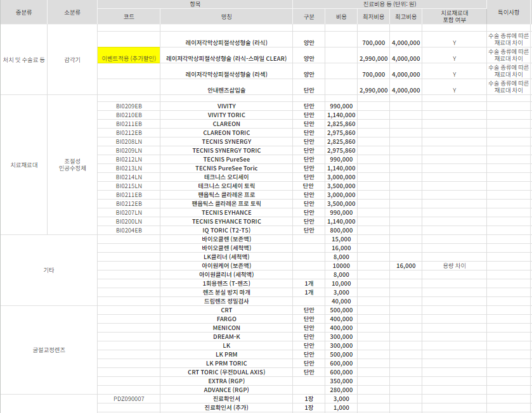Select the 800,000 cost of IQ TORIC

341,231
